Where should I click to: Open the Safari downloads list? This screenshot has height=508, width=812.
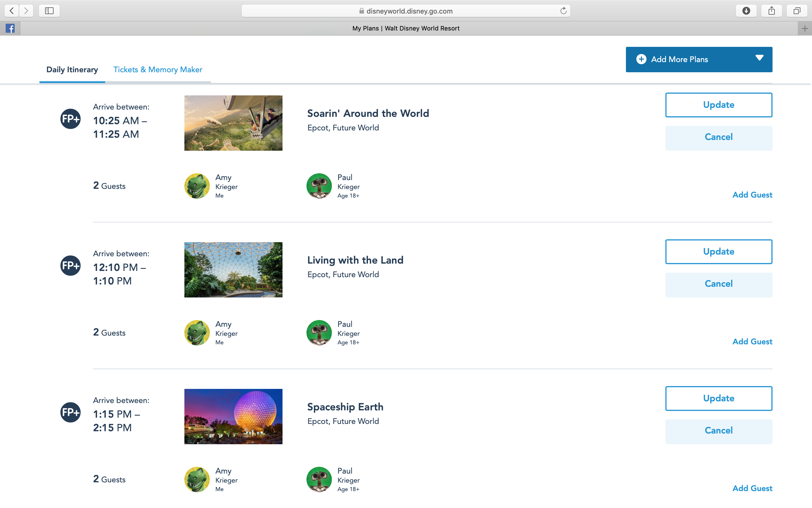(x=746, y=11)
